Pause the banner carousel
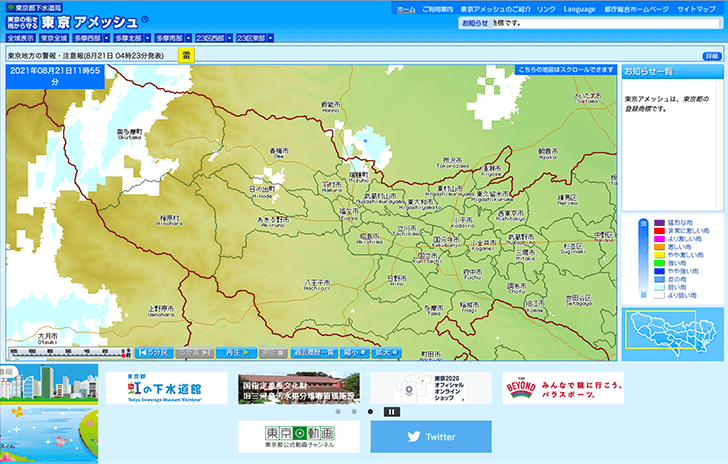The image size is (728, 464). pyautogui.click(x=392, y=411)
